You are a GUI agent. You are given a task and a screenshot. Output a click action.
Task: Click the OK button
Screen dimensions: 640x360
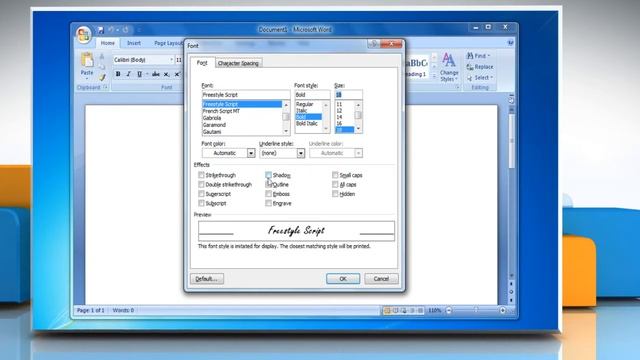point(343,279)
